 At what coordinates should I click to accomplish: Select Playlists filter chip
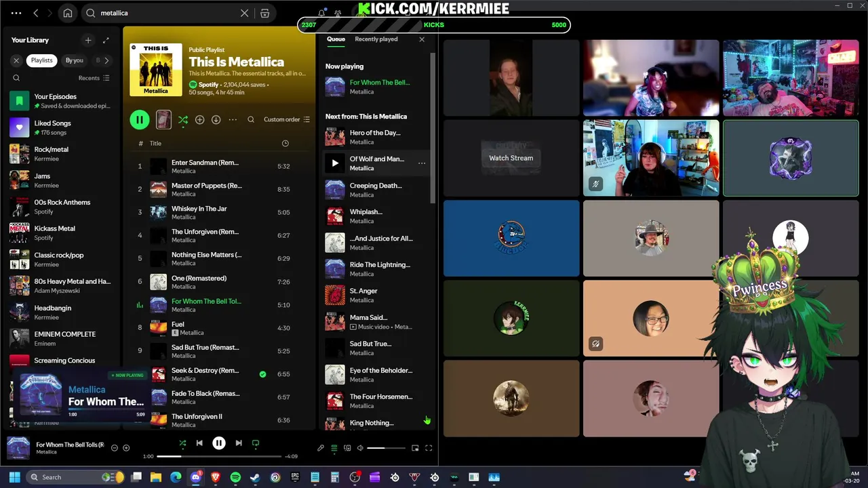pyautogui.click(x=41, y=60)
